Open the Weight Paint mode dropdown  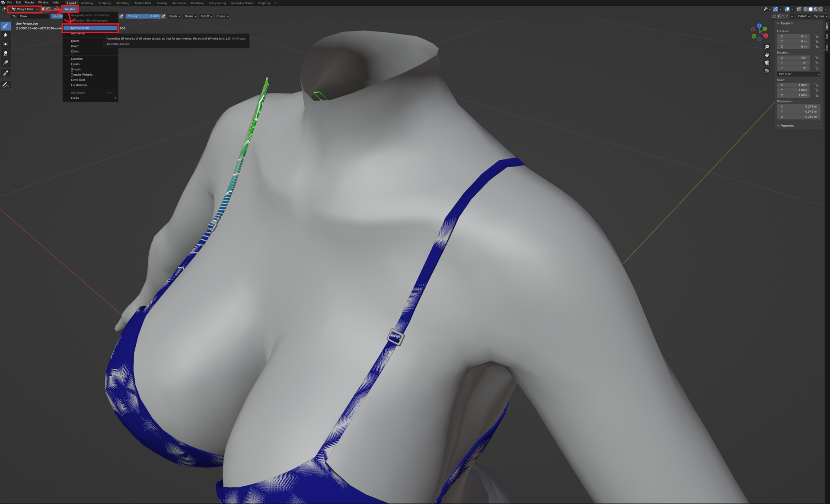25,9
